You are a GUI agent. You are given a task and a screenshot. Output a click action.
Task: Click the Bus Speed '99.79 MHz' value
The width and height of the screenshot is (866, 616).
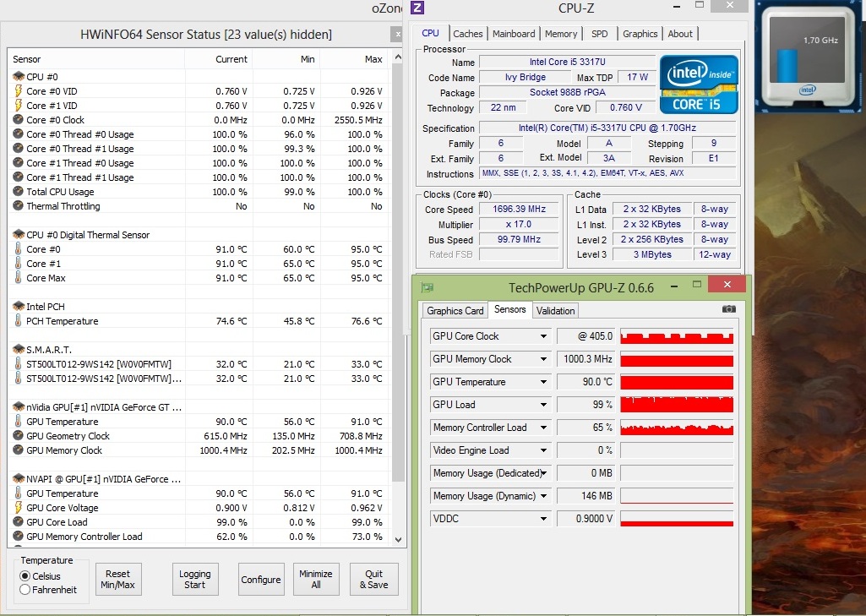point(519,239)
